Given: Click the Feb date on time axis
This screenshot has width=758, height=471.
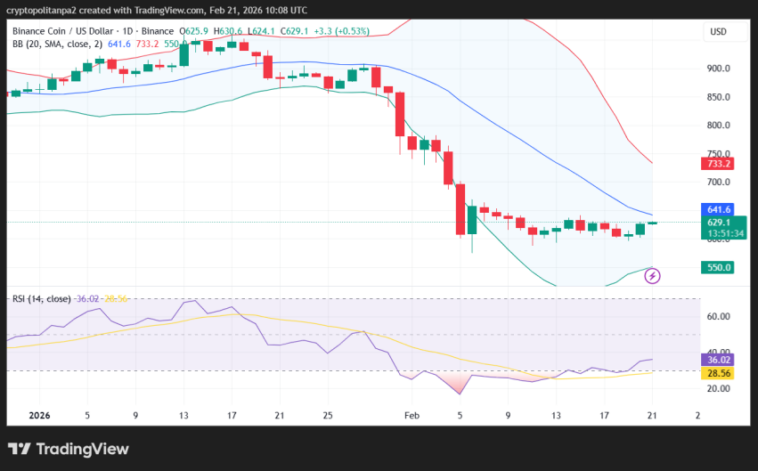Looking at the screenshot, I should [x=412, y=413].
